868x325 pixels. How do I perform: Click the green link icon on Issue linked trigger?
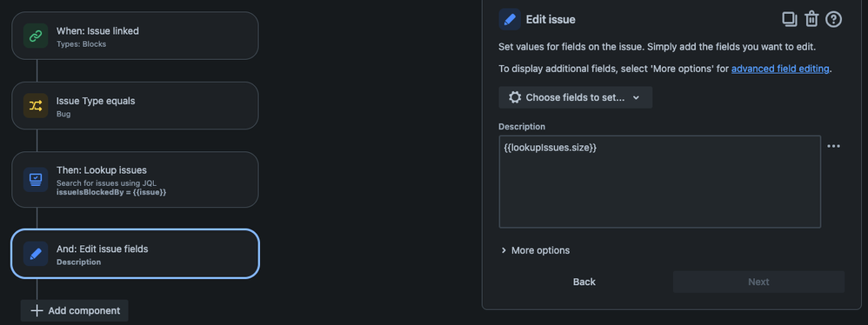click(x=36, y=36)
